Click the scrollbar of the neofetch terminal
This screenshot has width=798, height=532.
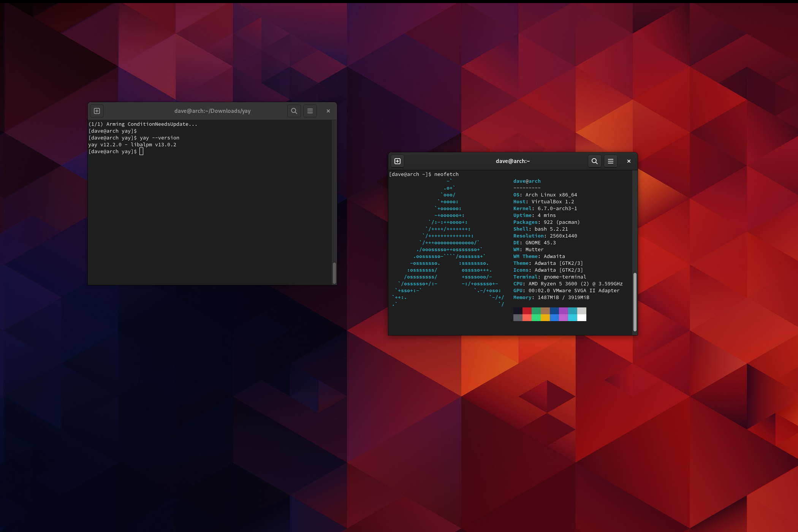pos(635,300)
